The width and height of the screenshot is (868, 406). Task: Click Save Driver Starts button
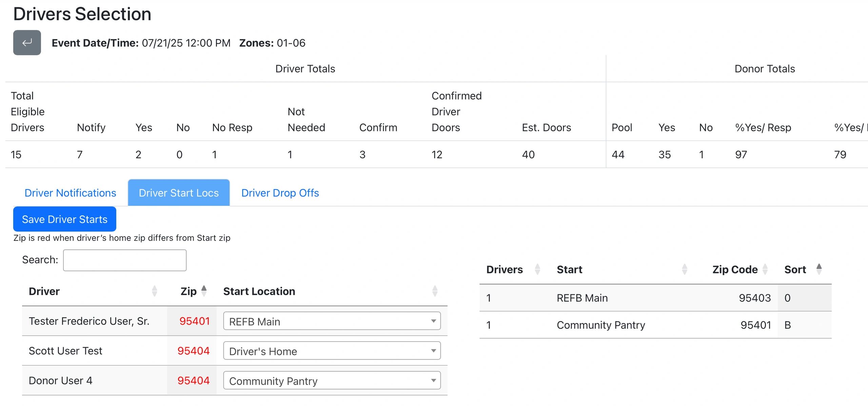(64, 219)
